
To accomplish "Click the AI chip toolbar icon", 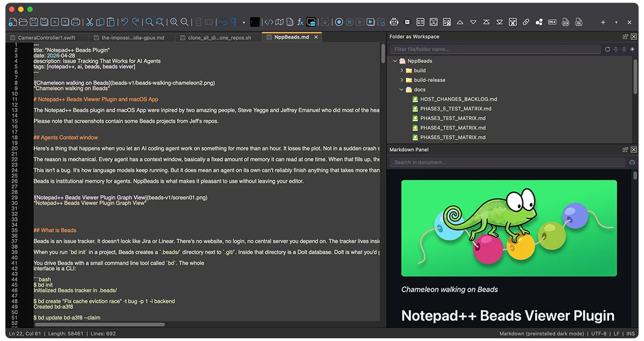I will point(407,22).
